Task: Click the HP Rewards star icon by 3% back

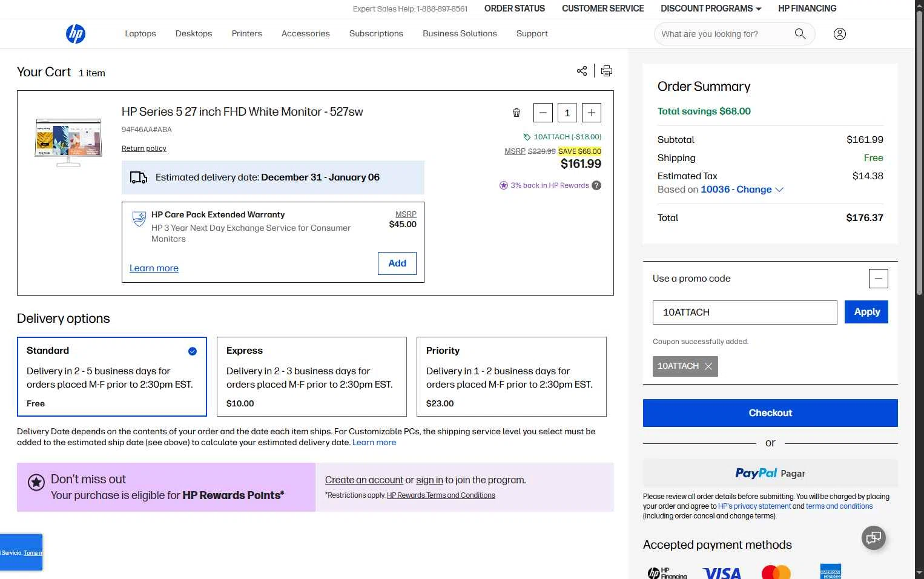Action: tap(504, 185)
